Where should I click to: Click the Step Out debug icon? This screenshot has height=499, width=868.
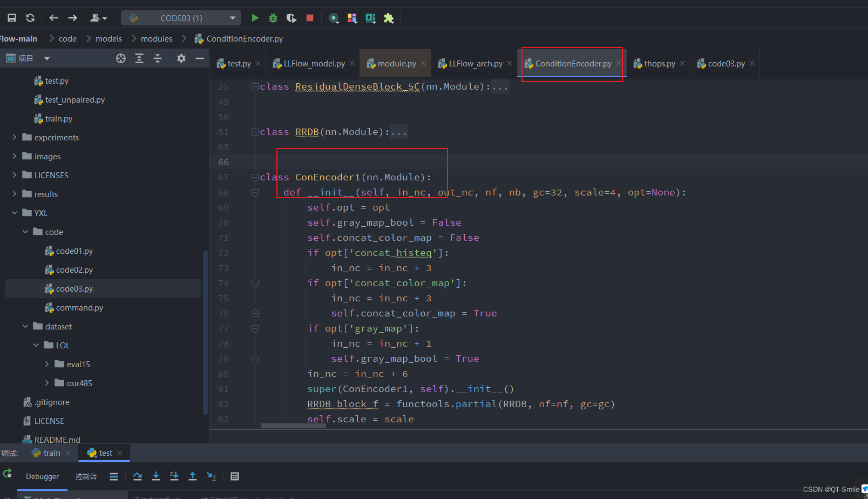193,476
